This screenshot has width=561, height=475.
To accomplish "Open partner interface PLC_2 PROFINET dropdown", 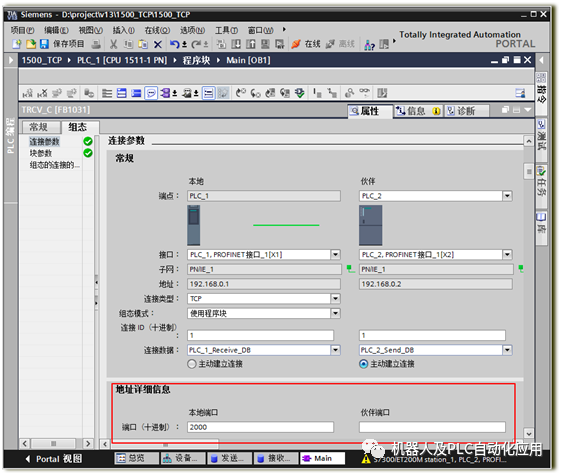I will click(507, 255).
